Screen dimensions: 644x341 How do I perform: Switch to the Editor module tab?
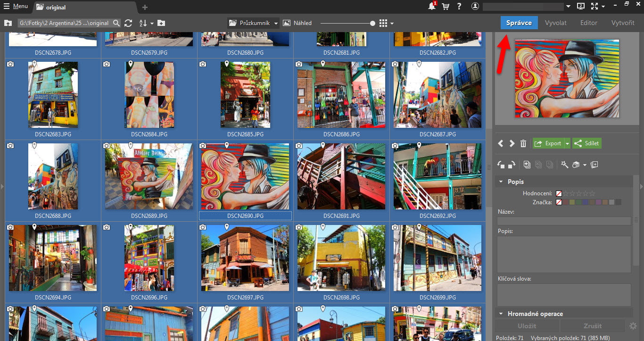point(589,23)
